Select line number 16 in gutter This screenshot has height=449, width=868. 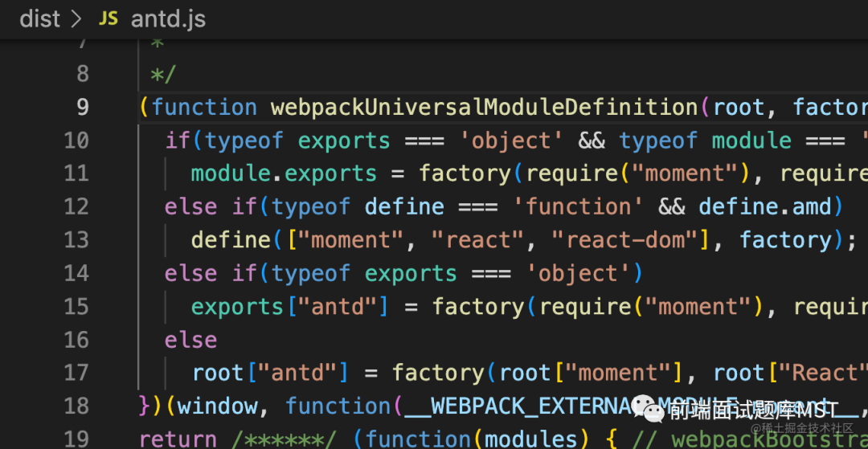(76, 339)
